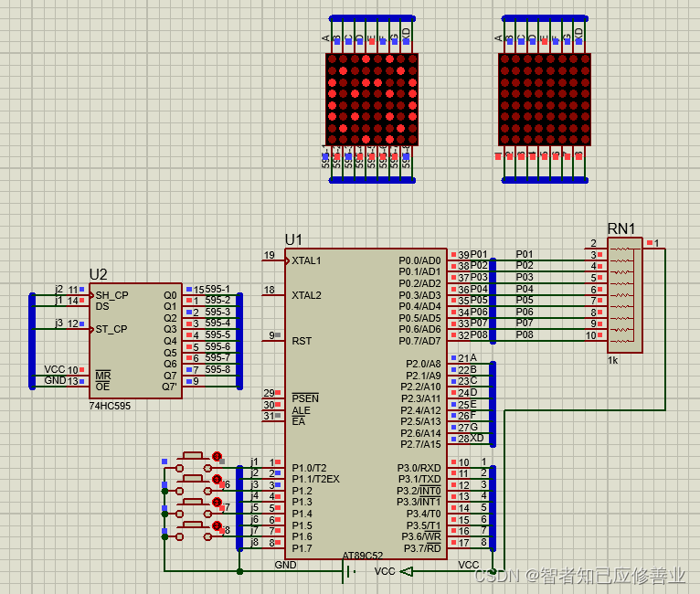Image resolution: width=700 pixels, height=594 pixels.
Task: Click the PSEN pin label on U1
Action: click(305, 398)
